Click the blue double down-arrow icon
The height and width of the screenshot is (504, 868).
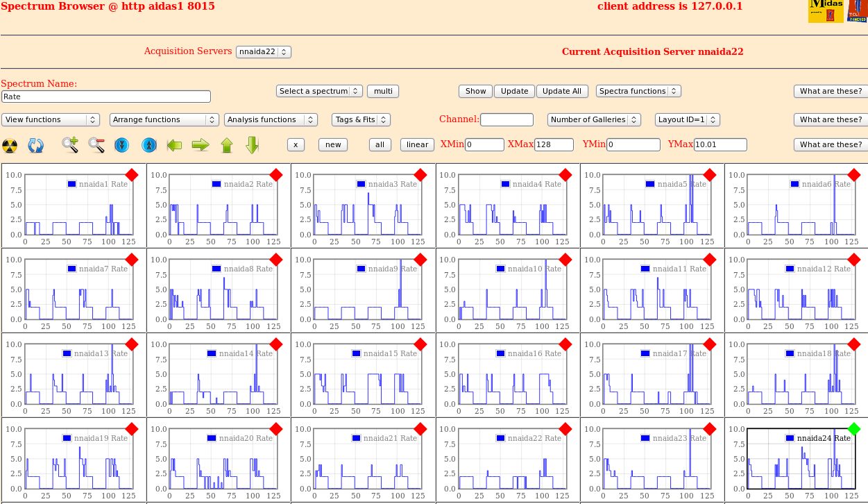pyautogui.click(x=123, y=144)
